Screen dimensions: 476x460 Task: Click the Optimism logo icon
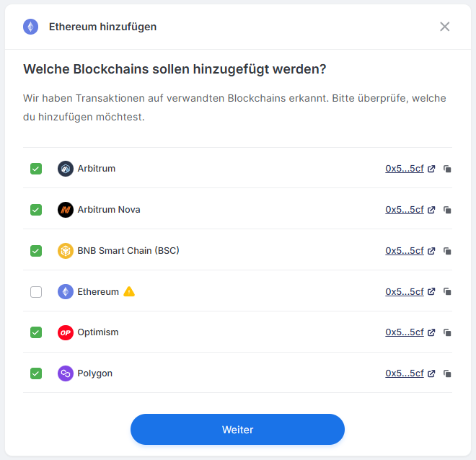click(x=66, y=332)
